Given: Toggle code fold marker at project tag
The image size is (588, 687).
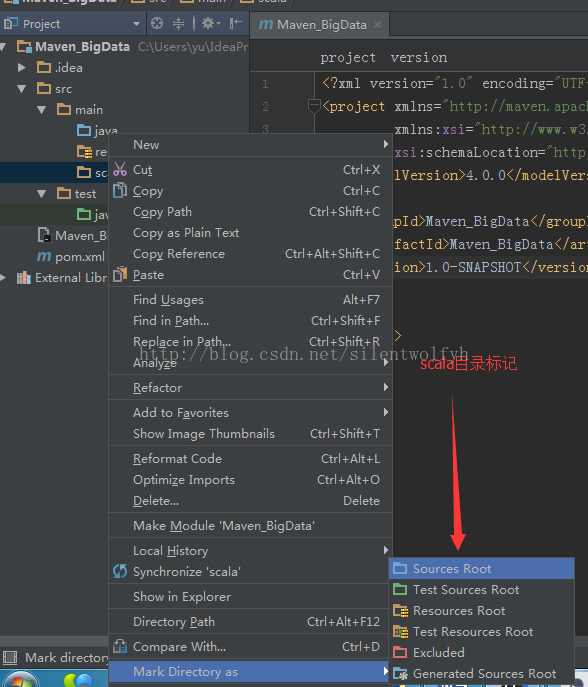Looking at the screenshot, I should 314,106.
